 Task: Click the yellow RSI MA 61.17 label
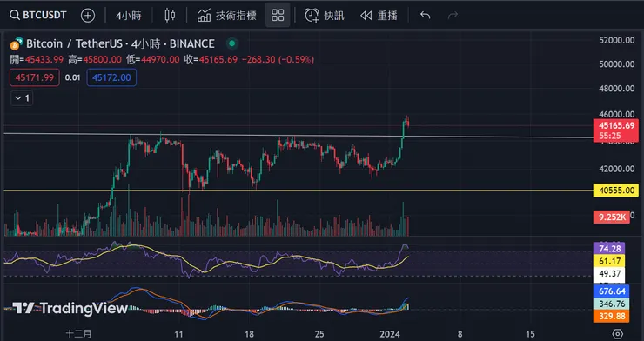[x=609, y=261]
